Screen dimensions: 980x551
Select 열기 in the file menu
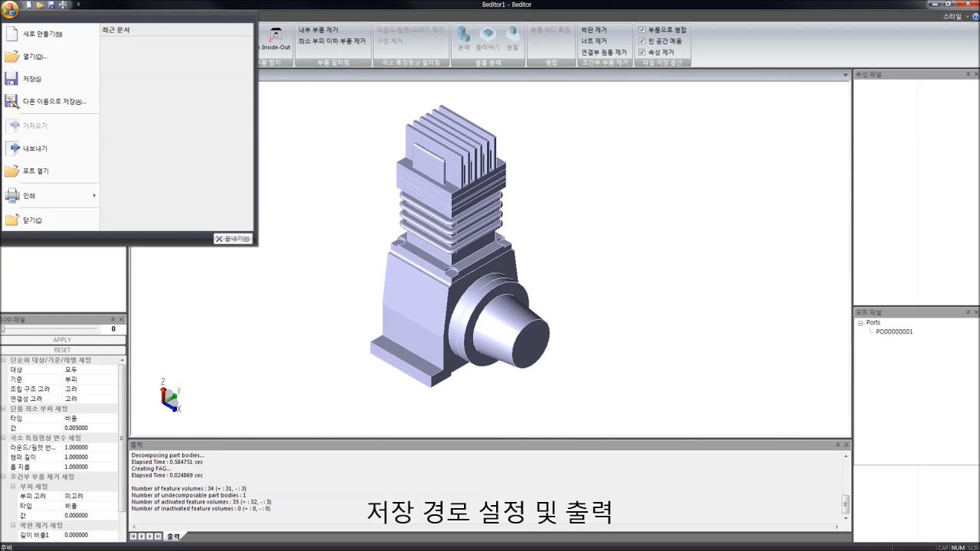[x=51, y=57]
